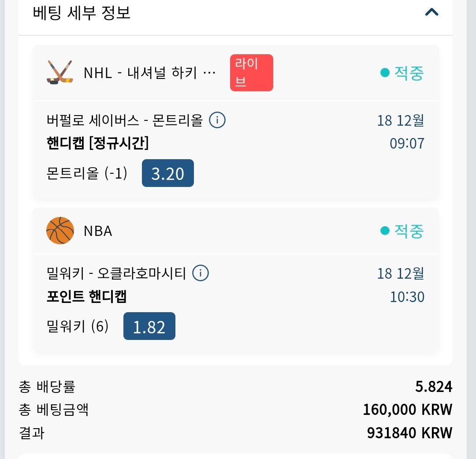Click the NBA 적중 status indicator
Screen dimensions: 476x459
[x=402, y=231]
